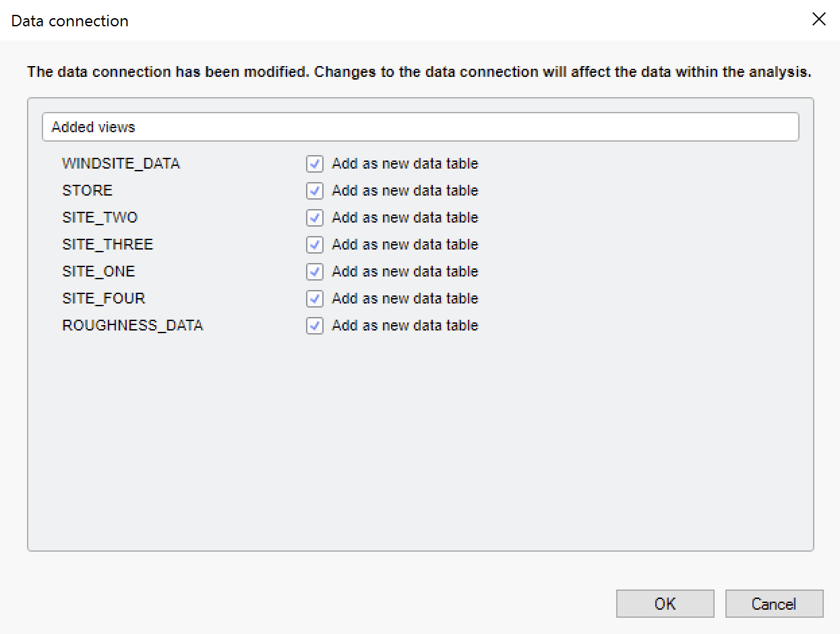
Task: Click the OK button
Action: 665,604
